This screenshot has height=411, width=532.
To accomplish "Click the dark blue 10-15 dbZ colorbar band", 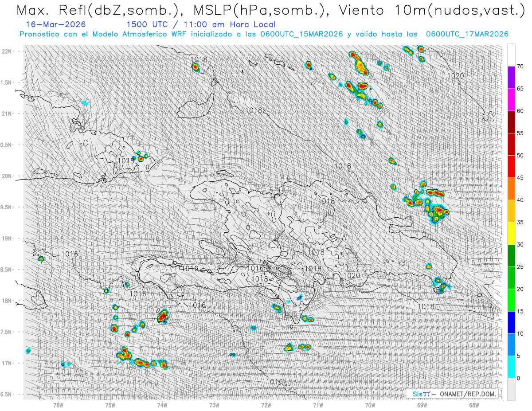I will pos(511,322).
